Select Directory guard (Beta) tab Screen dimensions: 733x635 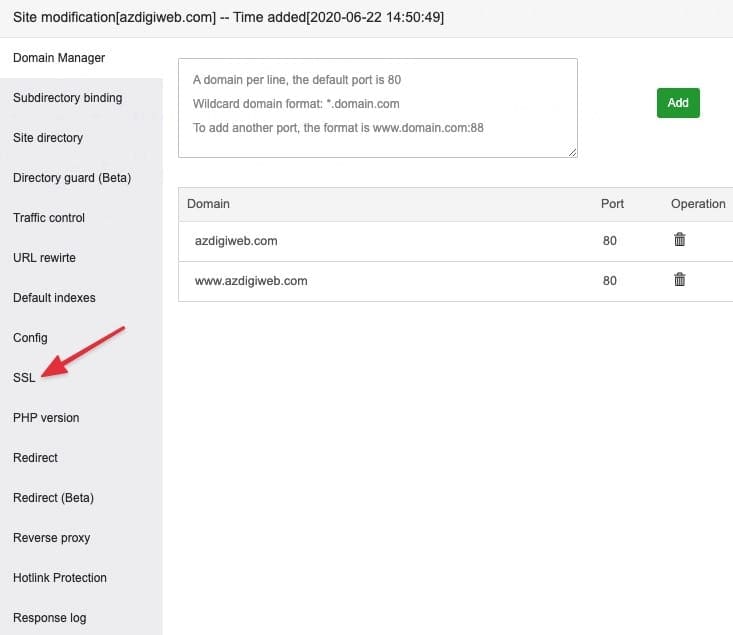(x=72, y=178)
